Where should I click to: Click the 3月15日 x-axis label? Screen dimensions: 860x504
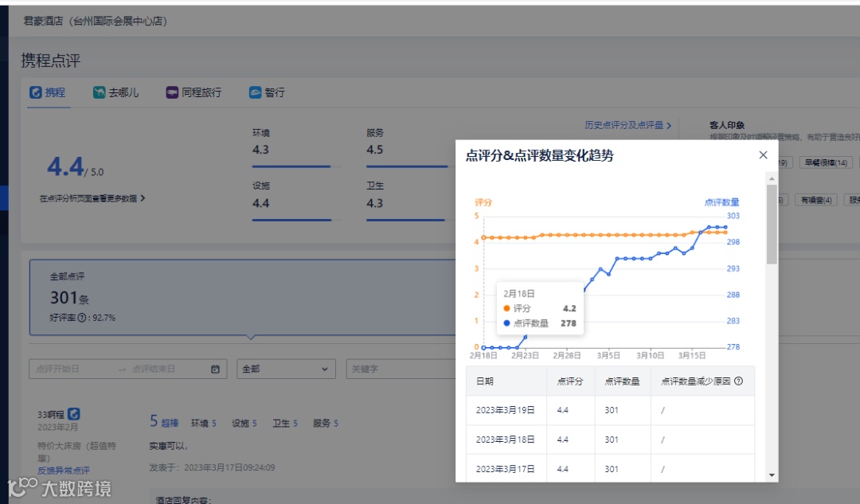click(x=692, y=355)
